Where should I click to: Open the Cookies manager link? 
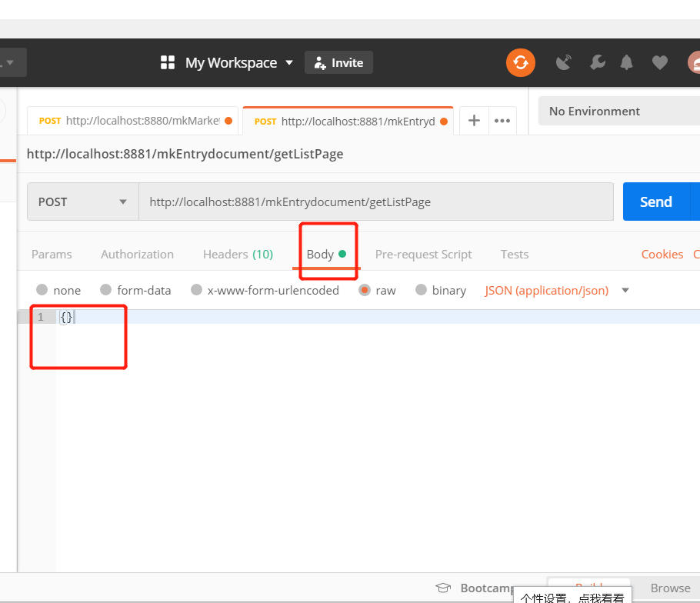[662, 254]
